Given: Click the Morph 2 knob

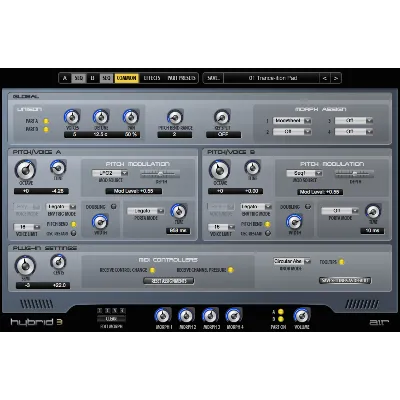Looking at the screenshot, I should point(186,315).
